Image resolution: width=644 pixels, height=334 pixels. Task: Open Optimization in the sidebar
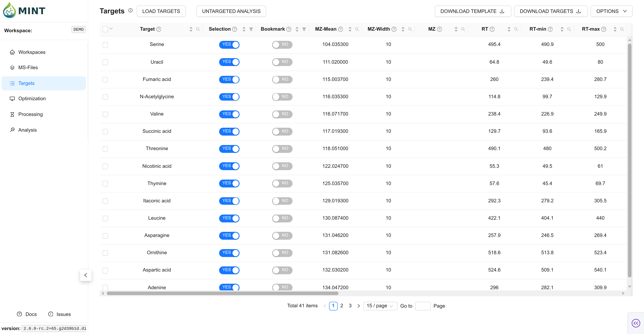[x=32, y=99]
